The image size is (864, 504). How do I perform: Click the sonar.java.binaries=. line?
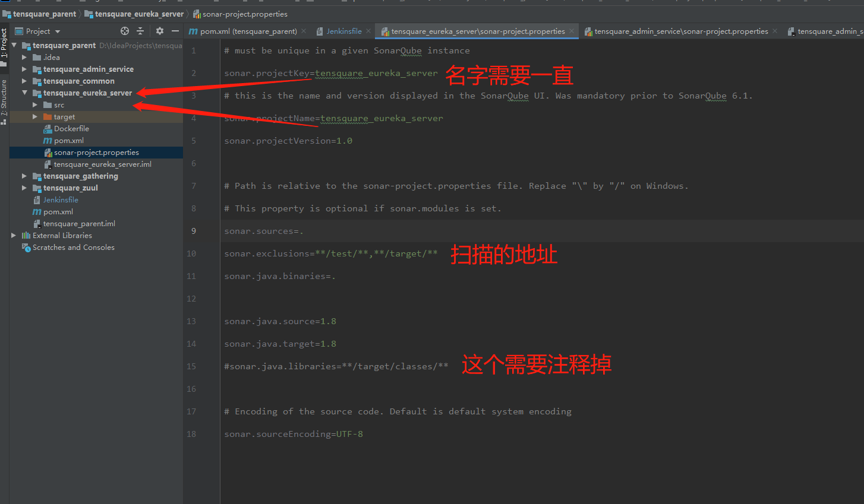click(x=280, y=276)
